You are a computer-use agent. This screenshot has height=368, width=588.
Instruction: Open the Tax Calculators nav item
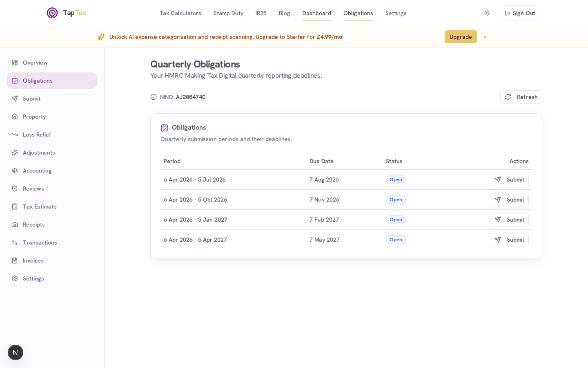180,13
